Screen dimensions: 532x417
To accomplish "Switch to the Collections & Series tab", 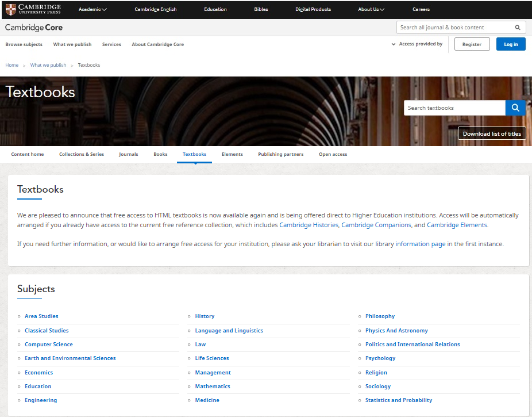I will 82,154.
